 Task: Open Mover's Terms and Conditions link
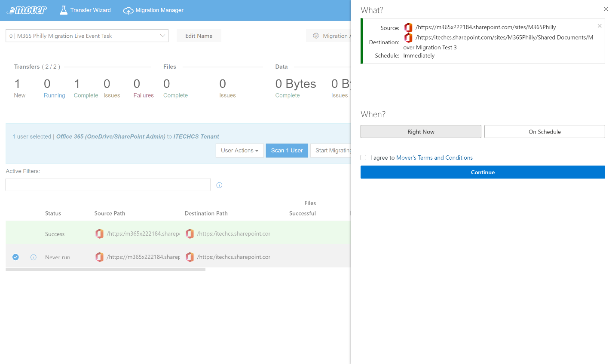pyautogui.click(x=434, y=158)
